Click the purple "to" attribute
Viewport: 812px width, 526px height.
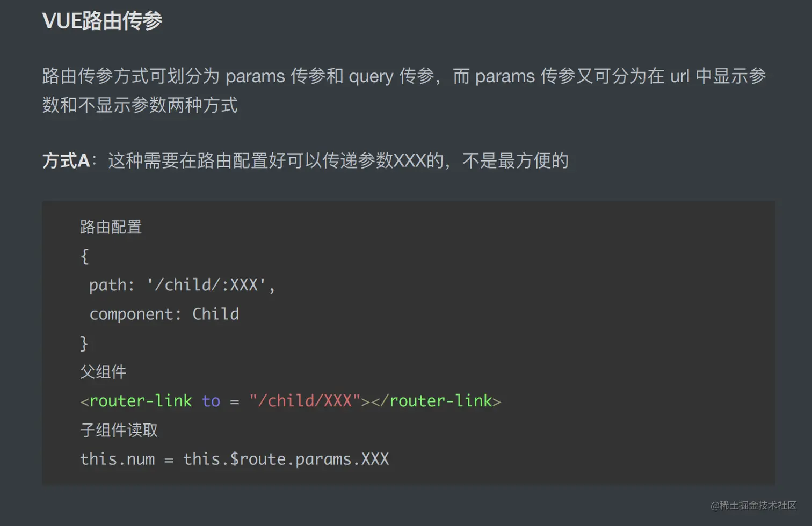coord(211,401)
